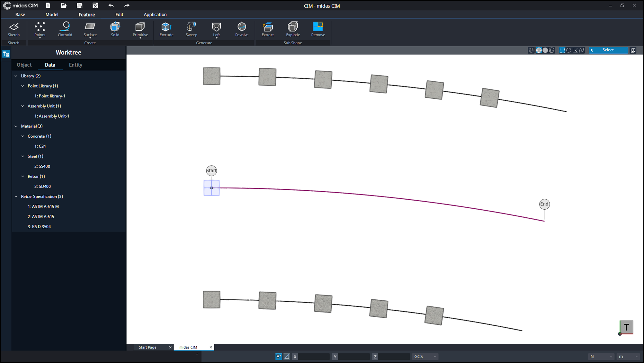Screen dimensions: 644x363
Task: Switch to the Object worktree tab
Action: click(x=24, y=65)
